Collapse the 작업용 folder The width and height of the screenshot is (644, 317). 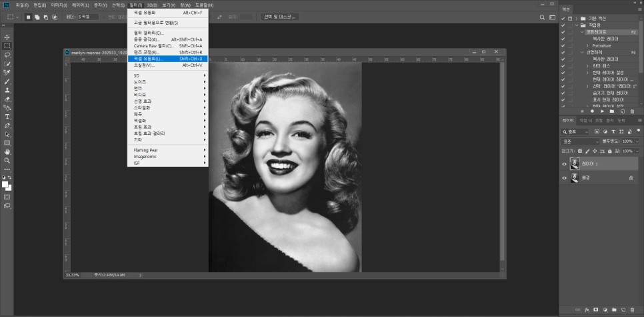(x=577, y=25)
